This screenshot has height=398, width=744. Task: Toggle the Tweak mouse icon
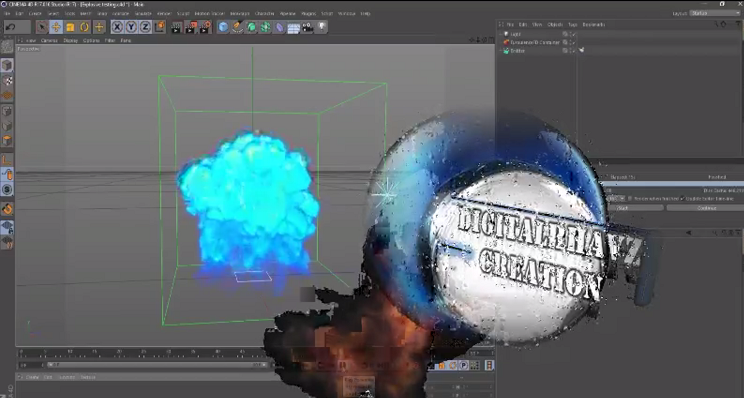(7, 175)
